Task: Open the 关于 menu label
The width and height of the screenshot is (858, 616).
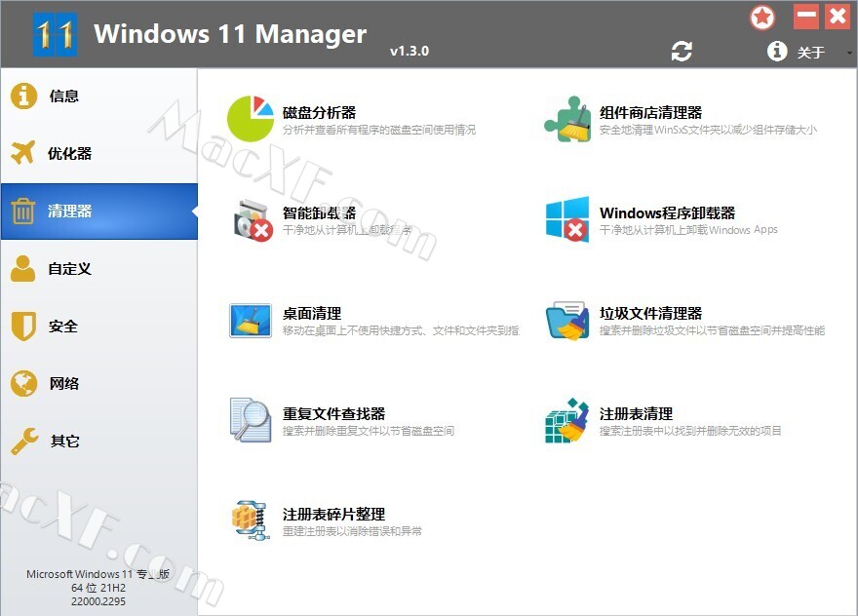Action: (x=810, y=53)
